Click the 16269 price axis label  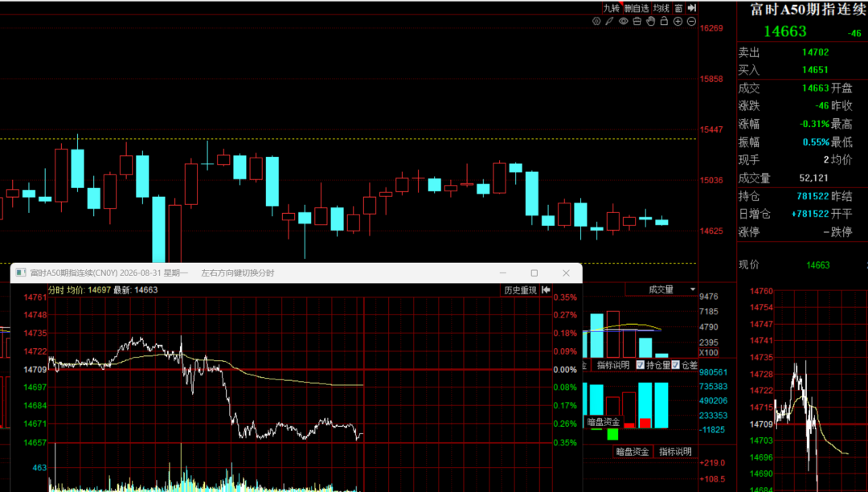point(711,28)
